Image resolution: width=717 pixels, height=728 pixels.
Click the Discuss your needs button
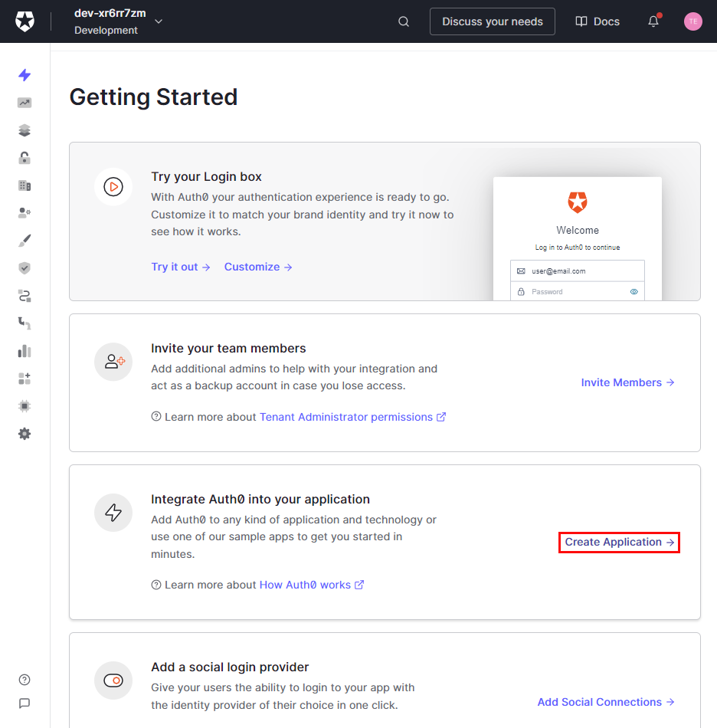492,21
